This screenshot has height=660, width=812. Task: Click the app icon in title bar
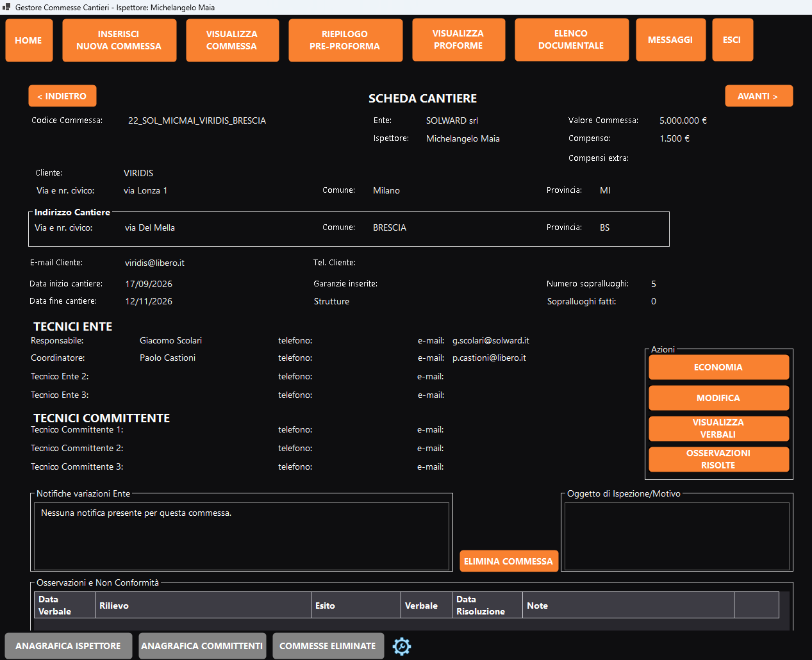tap(6, 7)
